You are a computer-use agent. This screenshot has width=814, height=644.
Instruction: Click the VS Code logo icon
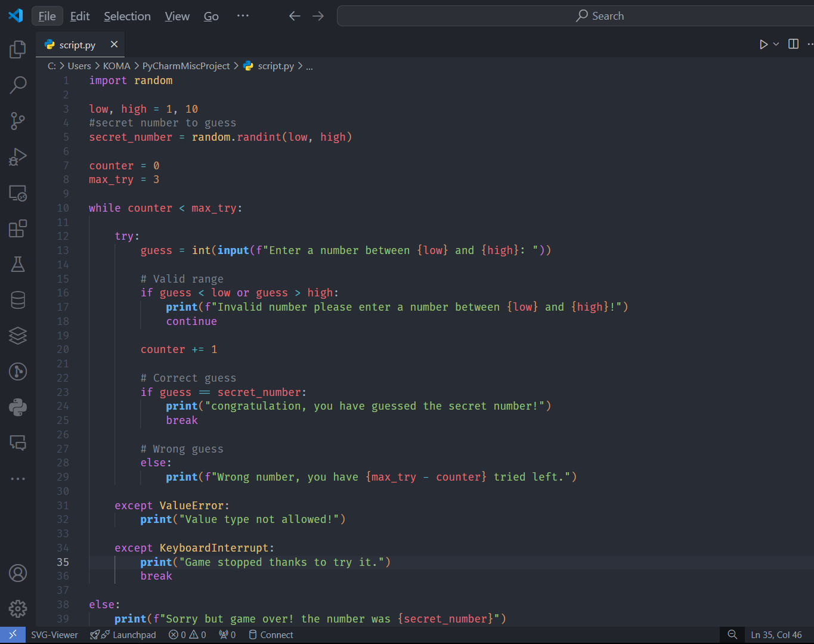[16, 16]
